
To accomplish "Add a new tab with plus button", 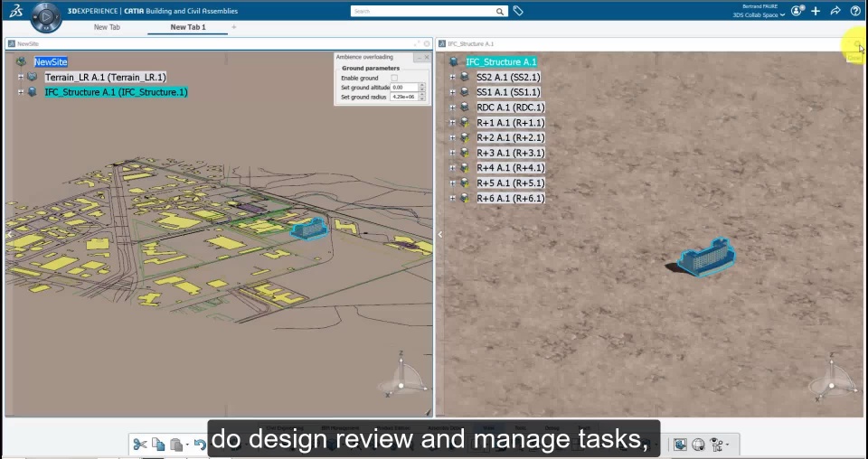I will tap(233, 27).
